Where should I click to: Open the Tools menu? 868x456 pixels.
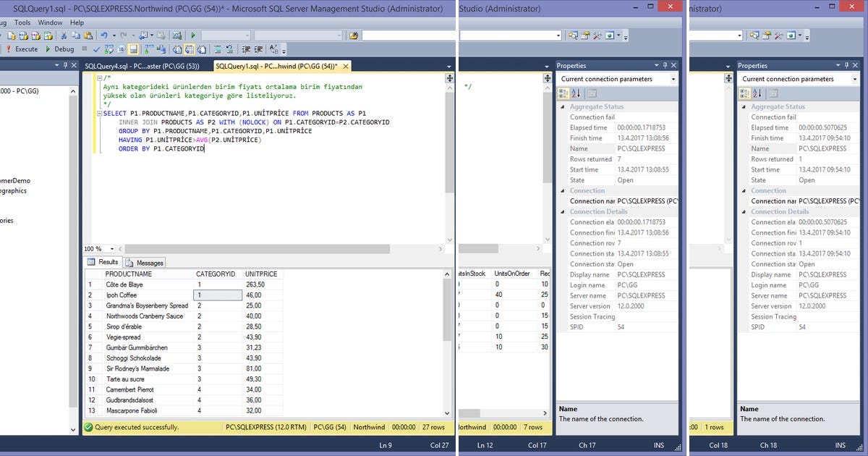(22, 22)
